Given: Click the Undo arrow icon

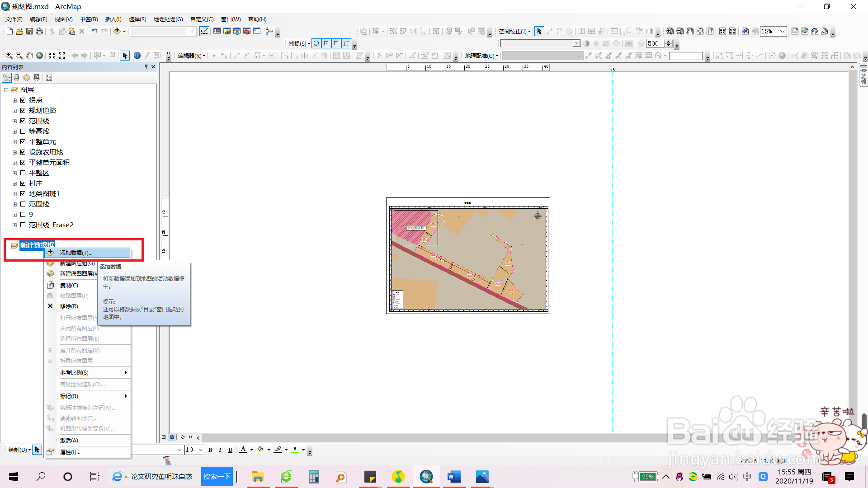Looking at the screenshot, I should point(94,31).
